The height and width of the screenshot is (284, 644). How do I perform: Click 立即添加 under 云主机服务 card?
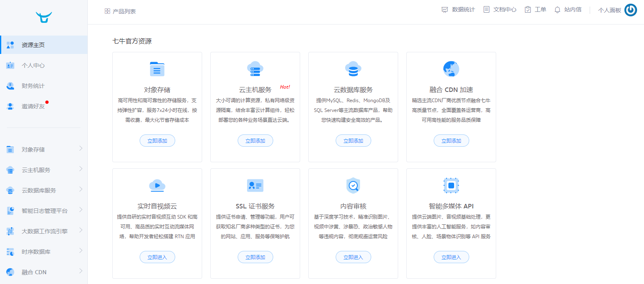pyautogui.click(x=255, y=141)
